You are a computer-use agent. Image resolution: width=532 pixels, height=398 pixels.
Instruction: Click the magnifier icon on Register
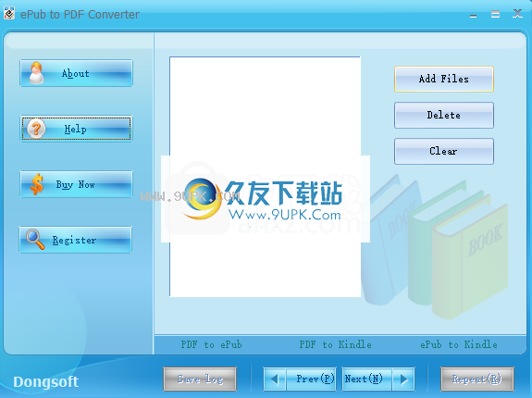coord(35,240)
